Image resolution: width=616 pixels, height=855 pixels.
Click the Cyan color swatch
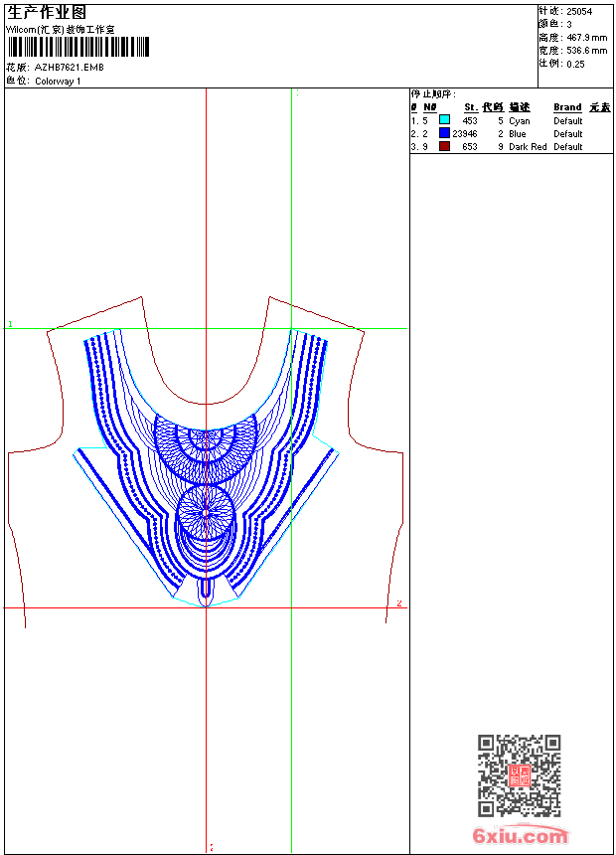tap(444, 120)
